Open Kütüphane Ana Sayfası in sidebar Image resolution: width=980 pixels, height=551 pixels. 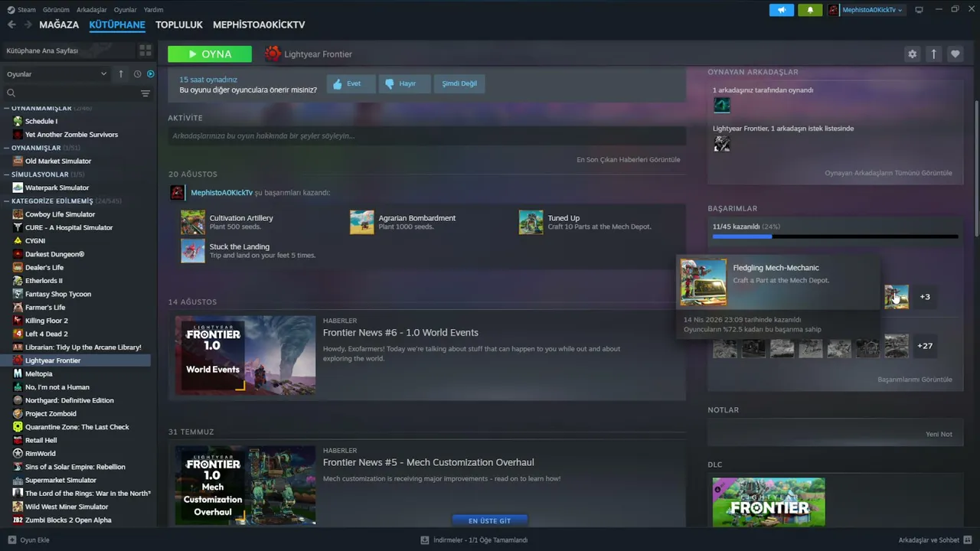click(x=42, y=51)
